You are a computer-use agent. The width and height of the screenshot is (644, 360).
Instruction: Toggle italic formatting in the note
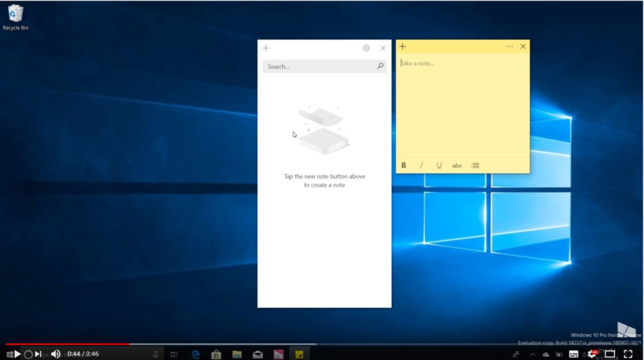pos(421,165)
